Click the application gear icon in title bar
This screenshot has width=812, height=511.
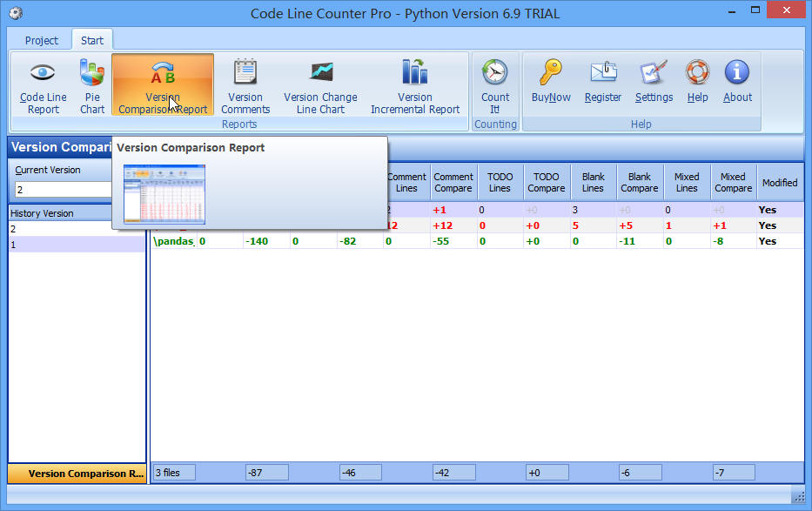tap(16, 13)
